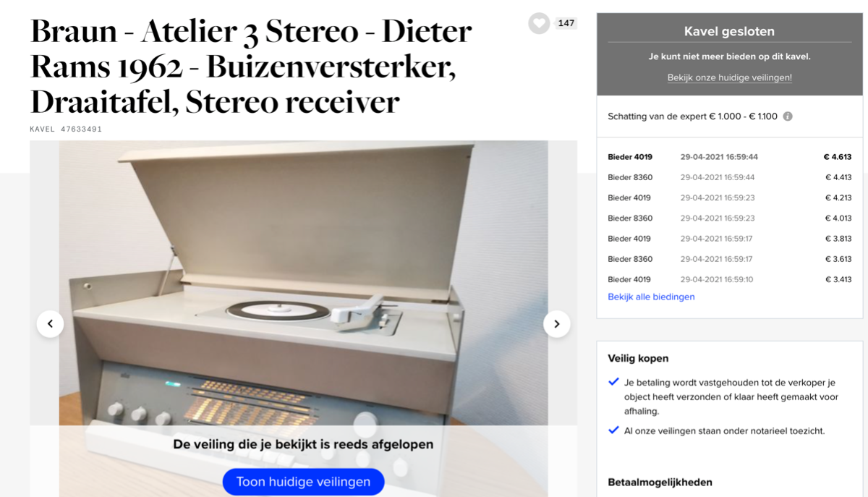Select lowest visible bid of € 3.413

[x=729, y=279]
